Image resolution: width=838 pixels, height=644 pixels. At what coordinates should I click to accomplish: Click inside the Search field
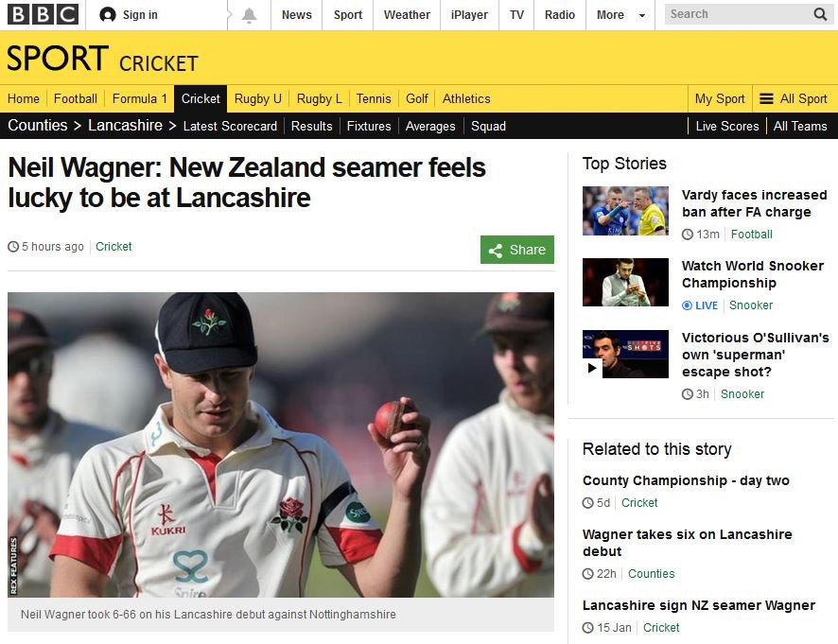coord(739,14)
